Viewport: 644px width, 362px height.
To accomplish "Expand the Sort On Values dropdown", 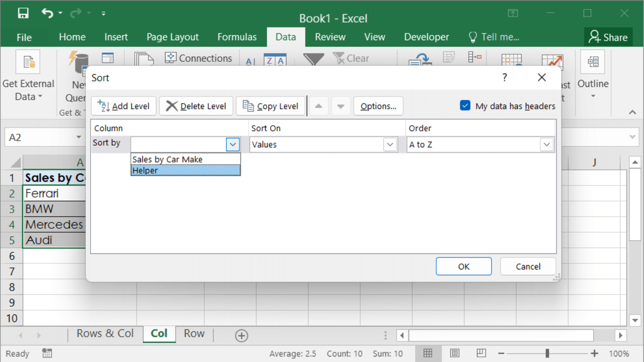I will (x=390, y=145).
